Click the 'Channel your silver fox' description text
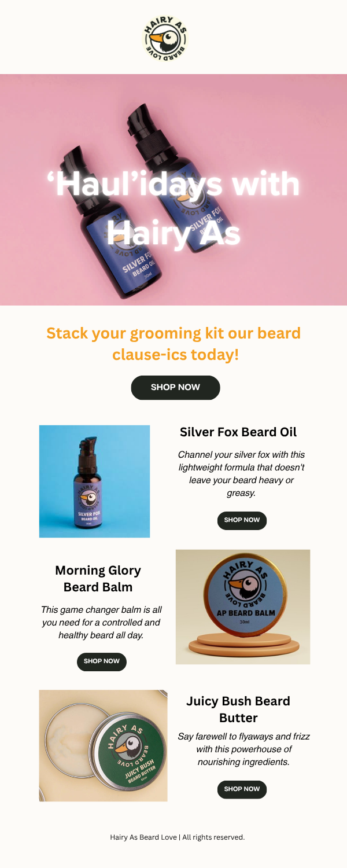Viewport: 347px width, 868px height. click(242, 474)
